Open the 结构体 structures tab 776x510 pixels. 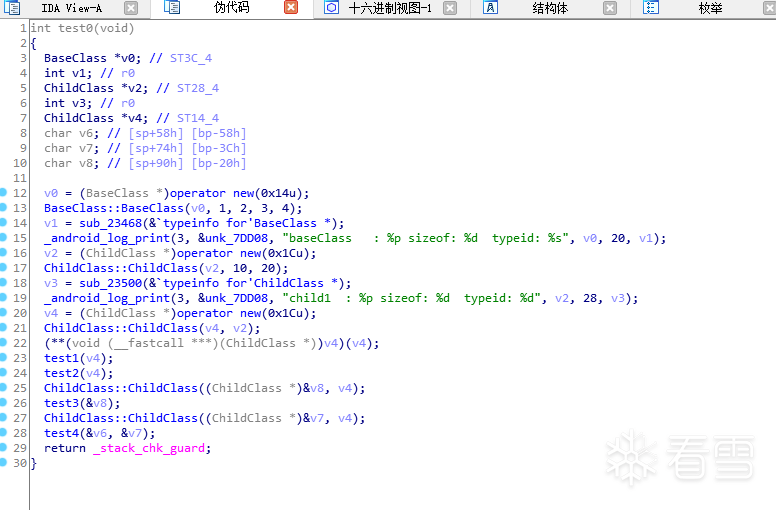coord(550,8)
